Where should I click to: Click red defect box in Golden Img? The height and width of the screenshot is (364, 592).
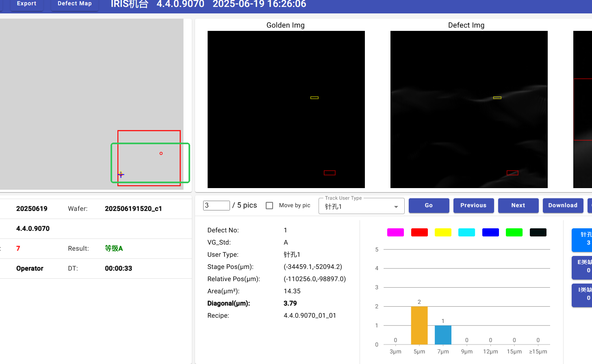pos(330,173)
